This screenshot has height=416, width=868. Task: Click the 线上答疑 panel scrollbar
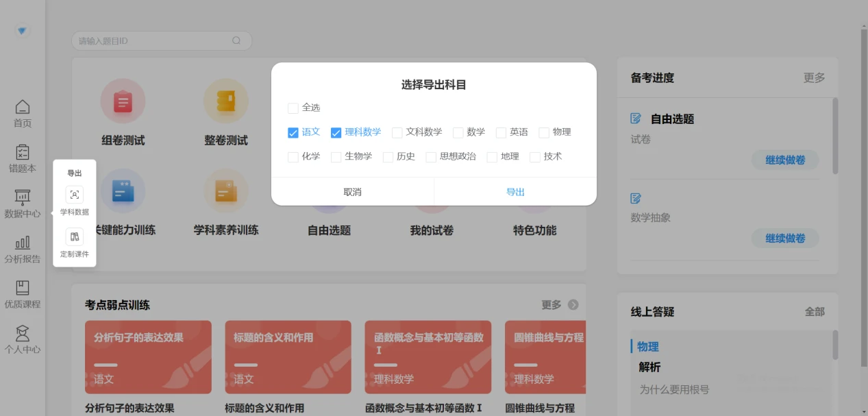tap(835, 345)
